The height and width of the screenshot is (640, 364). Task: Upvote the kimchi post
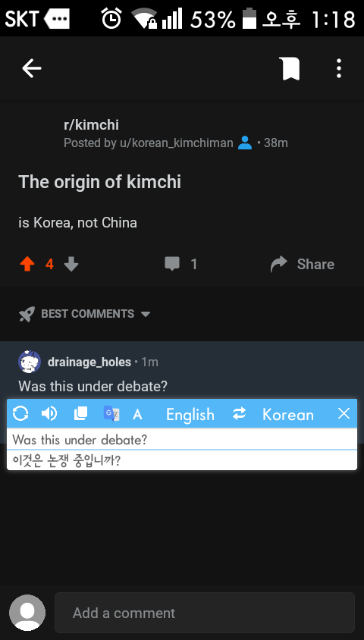(27, 264)
